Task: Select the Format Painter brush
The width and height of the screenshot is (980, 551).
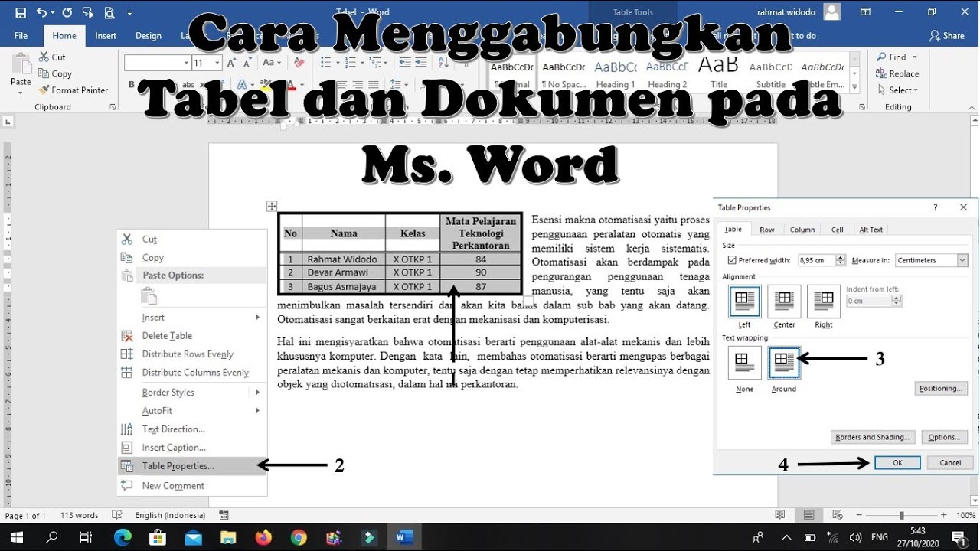Action: (44, 90)
